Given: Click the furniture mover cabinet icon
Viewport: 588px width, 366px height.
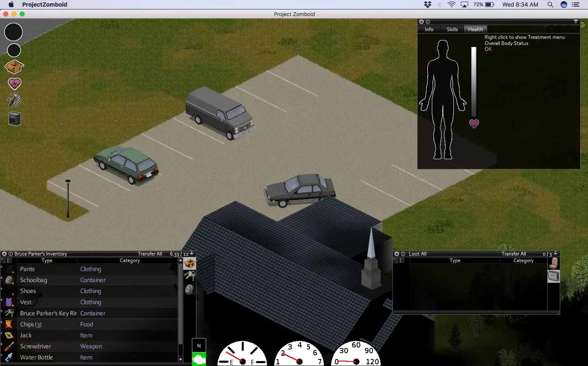Looking at the screenshot, I should (15, 119).
